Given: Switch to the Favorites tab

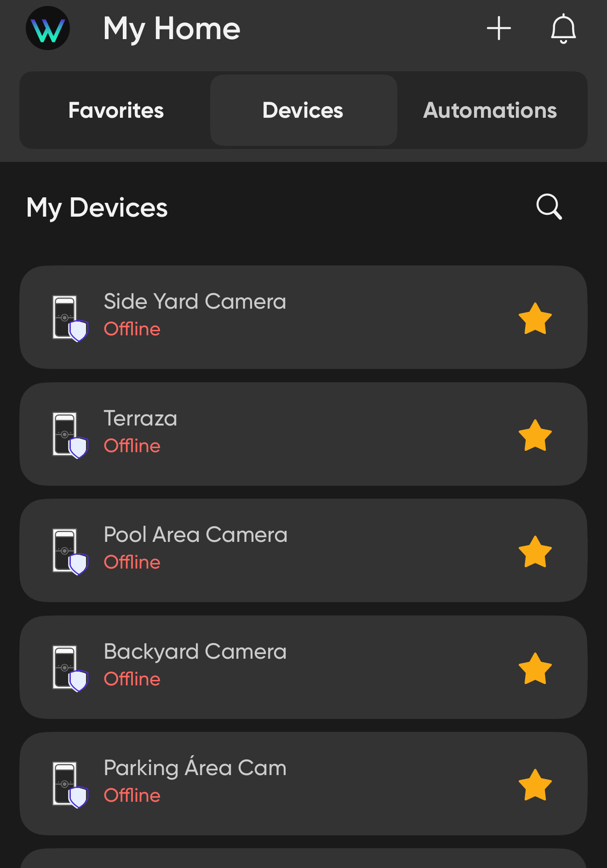Looking at the screenshot, I should coord(116,110).
